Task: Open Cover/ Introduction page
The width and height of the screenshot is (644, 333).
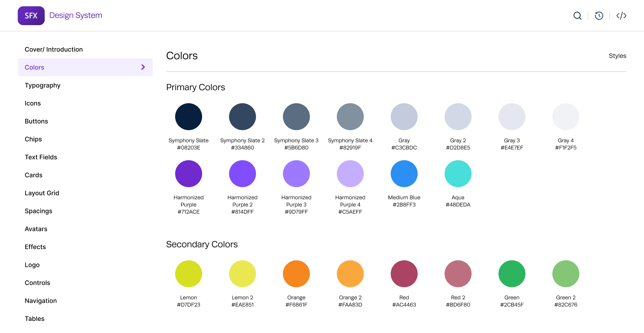Action: [53, 49]
